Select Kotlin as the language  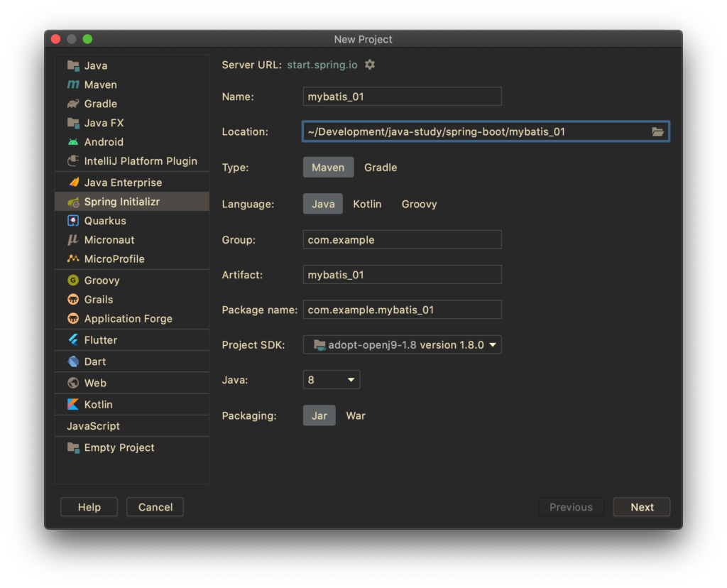367,204
